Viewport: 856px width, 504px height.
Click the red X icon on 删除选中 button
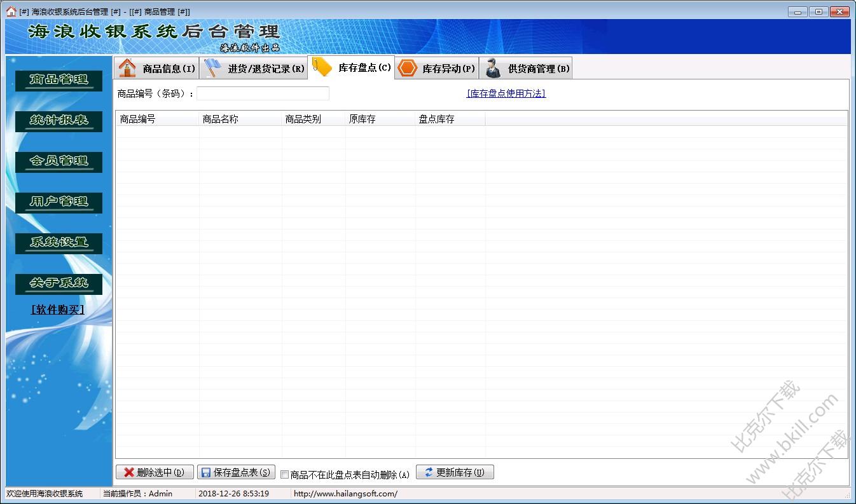click(x=129, y=472)
